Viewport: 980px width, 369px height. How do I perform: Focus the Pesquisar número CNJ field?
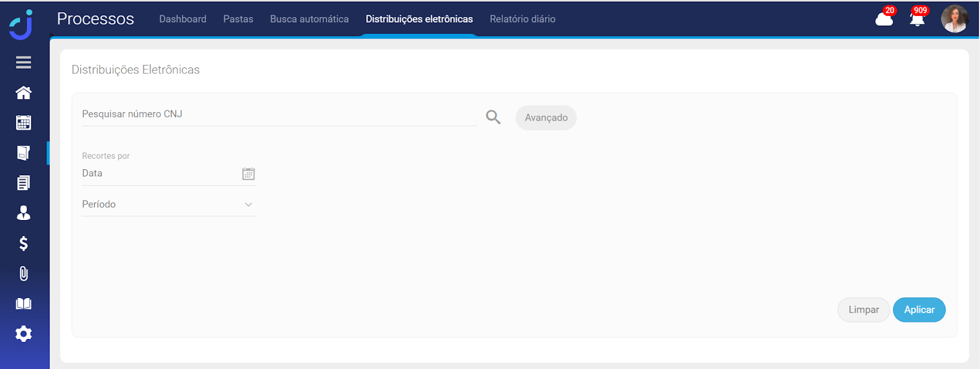click(279, 115)
